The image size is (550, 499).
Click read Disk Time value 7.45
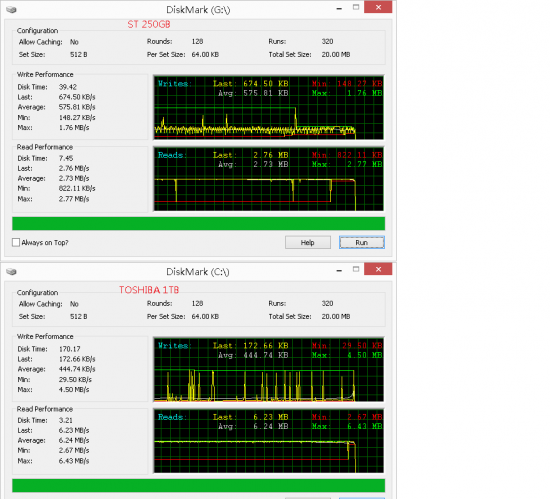click(66, 158)
